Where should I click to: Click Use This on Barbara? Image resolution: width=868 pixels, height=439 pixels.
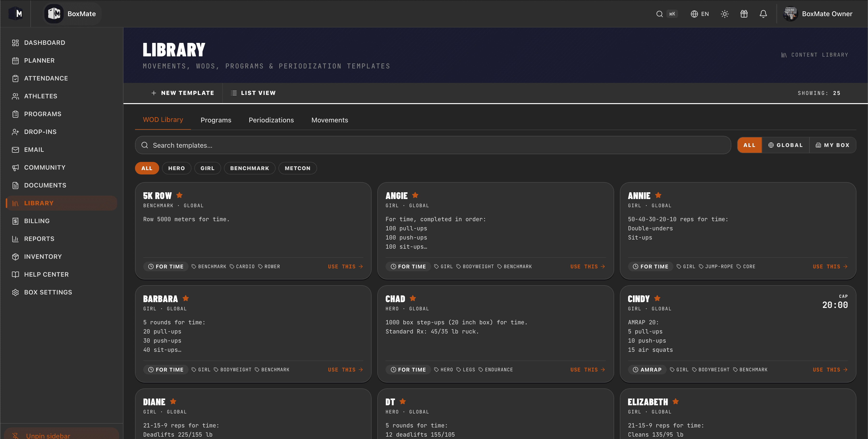(345, 370)
